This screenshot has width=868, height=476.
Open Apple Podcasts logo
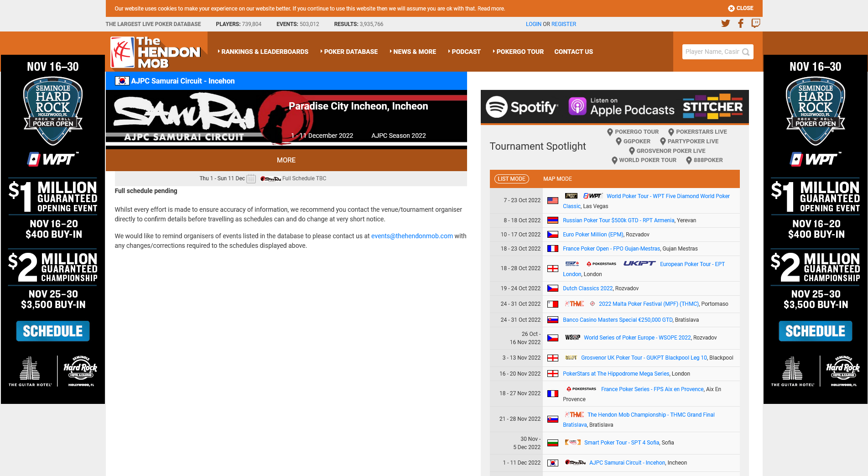pyautogui.click(x=621, y=107)
